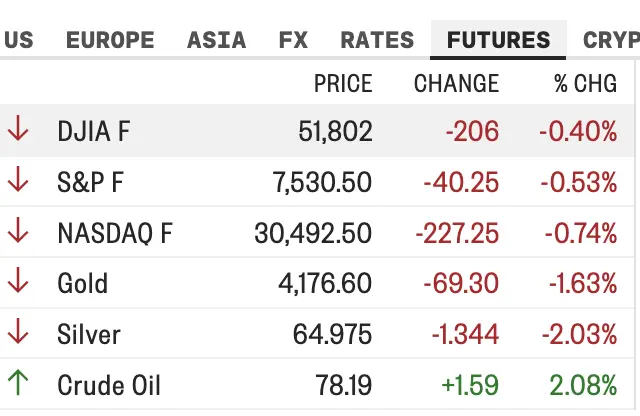Click the NASDAQ F row label

coord(115,233)
